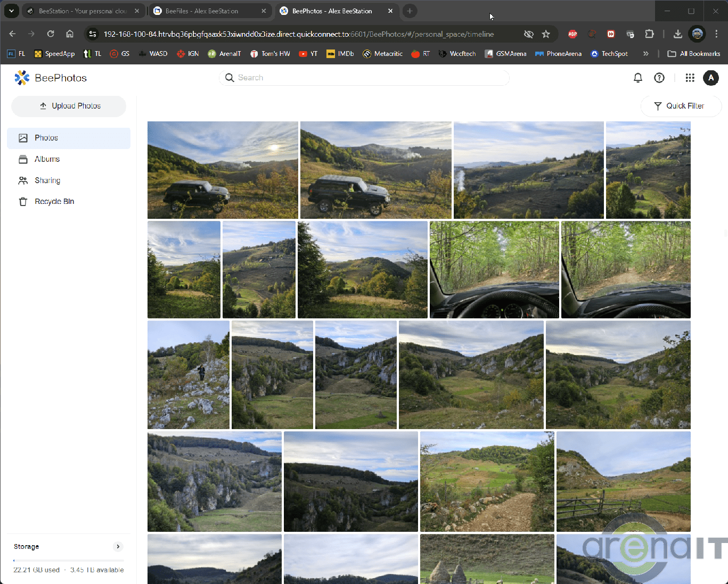Image resolution: width=728 pixels, height=584 pixels.
Task: Open the browser extensions puzzle icon
Action: point(649,34)
